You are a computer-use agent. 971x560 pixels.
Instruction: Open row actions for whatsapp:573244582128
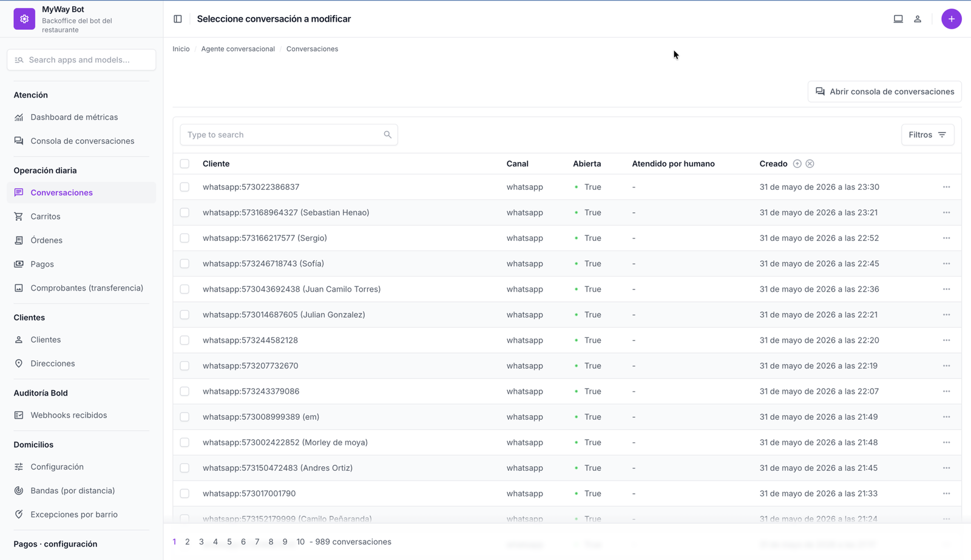[946, 340]
